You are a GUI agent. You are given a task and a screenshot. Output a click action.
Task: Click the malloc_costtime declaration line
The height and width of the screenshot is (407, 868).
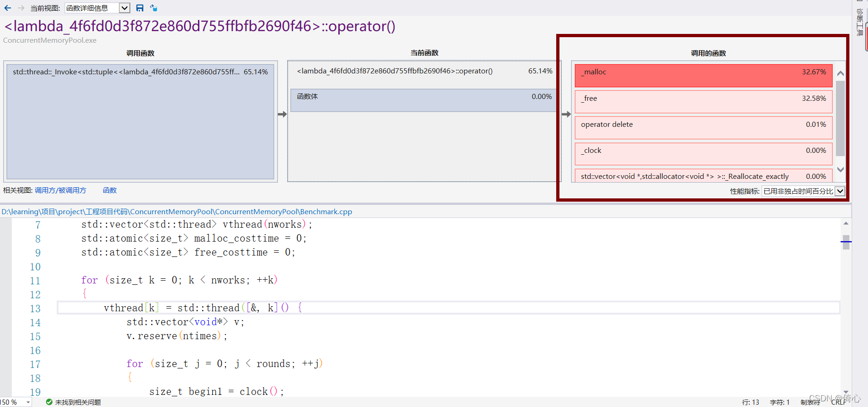tap(194, 238)
